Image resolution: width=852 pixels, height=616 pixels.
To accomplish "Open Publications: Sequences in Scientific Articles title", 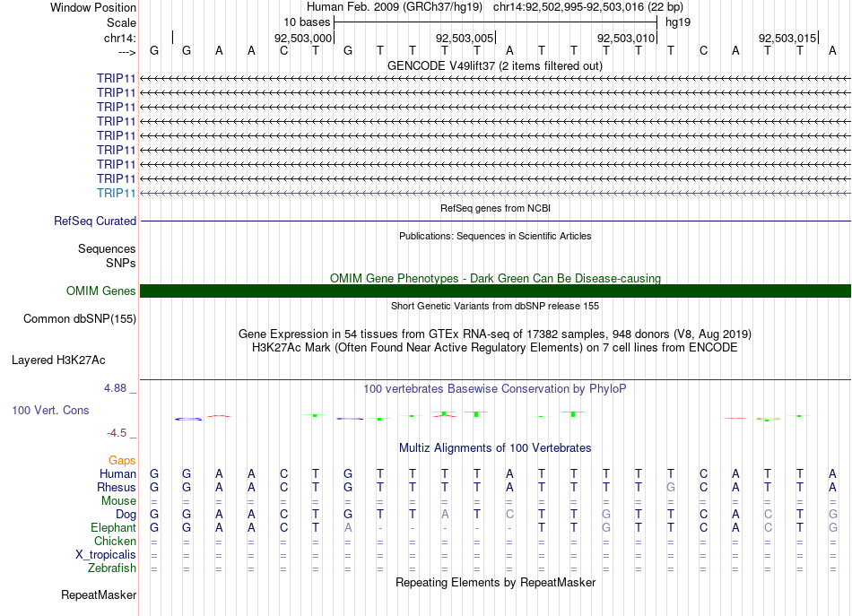I will [495, 236].
